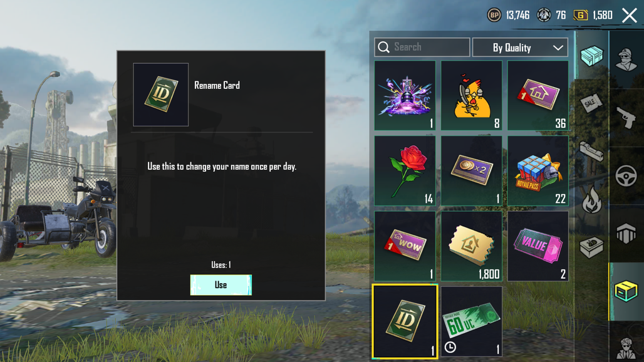Close the inventory screen
644x362 pixels.
coord(629,16)
